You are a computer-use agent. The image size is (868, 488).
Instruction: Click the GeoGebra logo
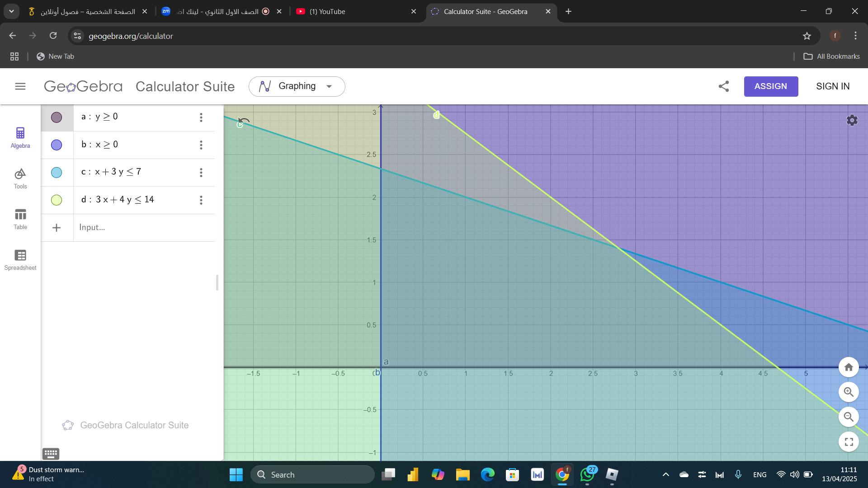tap(83, 86)
